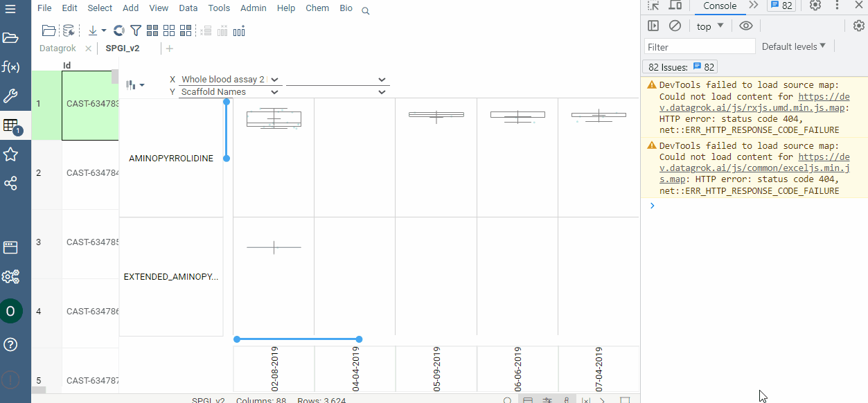868x403 pixels.
Task: Switch to the Datagrok tab
Action: coord(58,48)
